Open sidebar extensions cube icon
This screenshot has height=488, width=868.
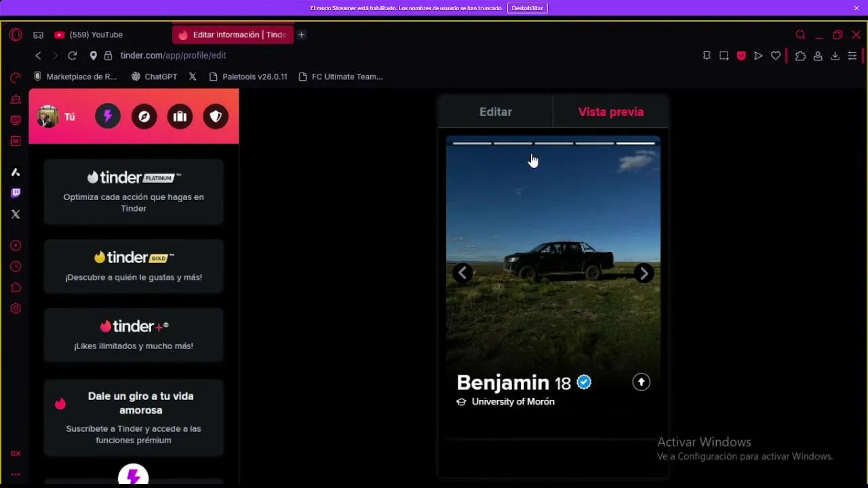click(16, 287)
